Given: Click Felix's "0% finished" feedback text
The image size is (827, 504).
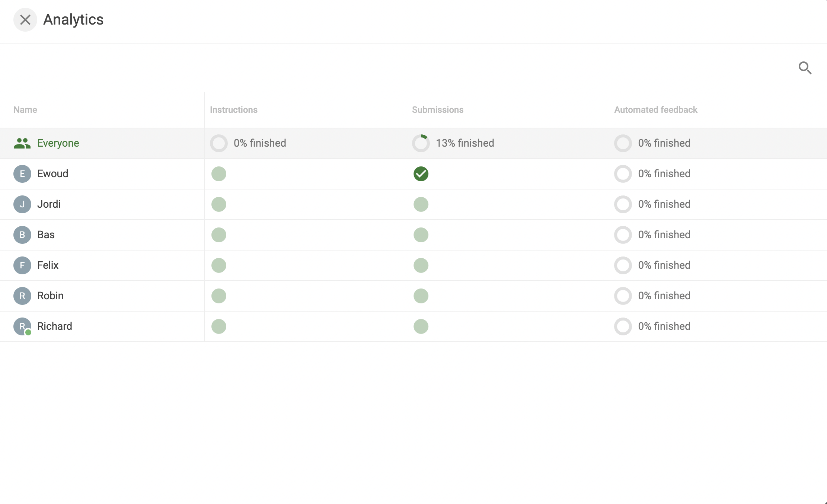Looking at the screenshot, I should [x=664, y=265].
